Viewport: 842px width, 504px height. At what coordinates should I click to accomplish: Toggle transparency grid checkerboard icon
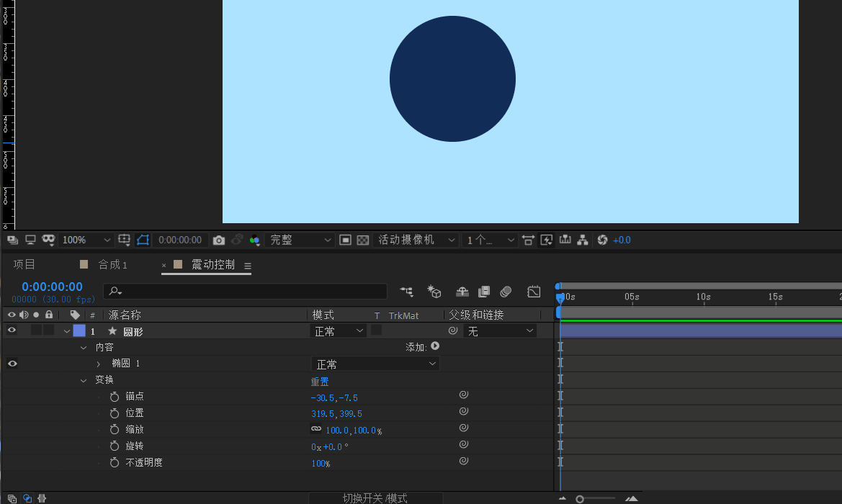[x=363, y=240]
